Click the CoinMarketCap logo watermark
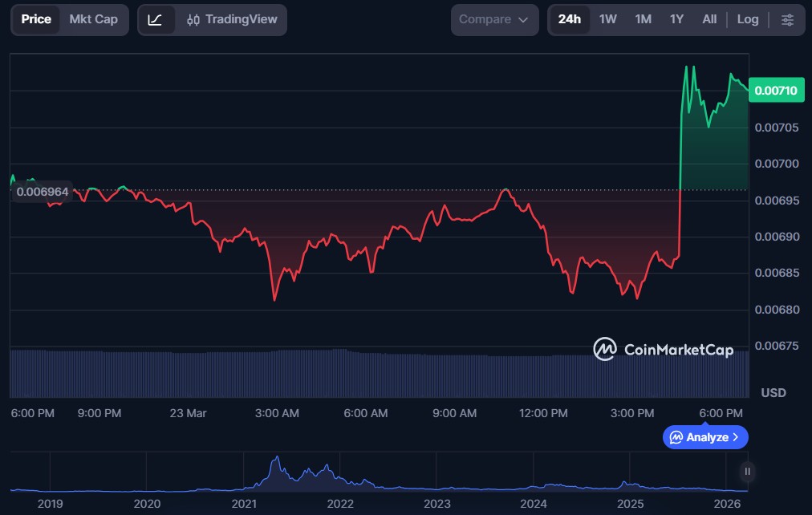Image resolution: width=812 pixels, height=515 pixels. click(663, 349)
